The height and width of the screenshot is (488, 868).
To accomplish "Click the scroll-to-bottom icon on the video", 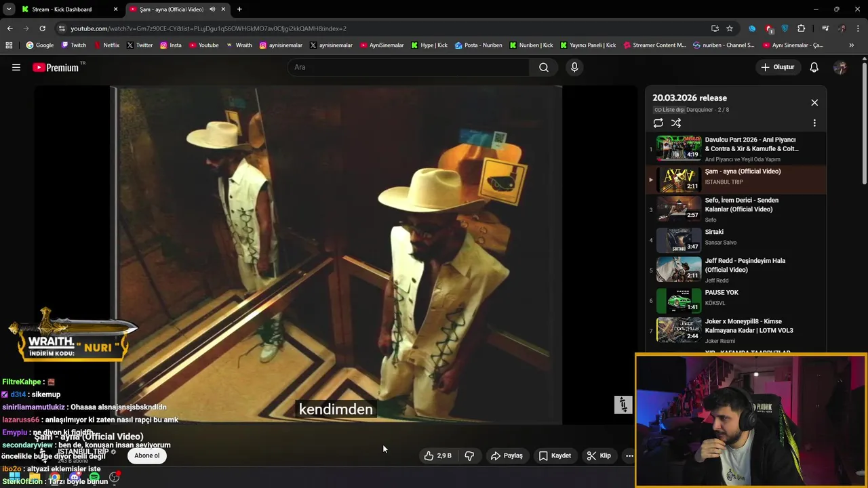I will click(x=623, y=405).
